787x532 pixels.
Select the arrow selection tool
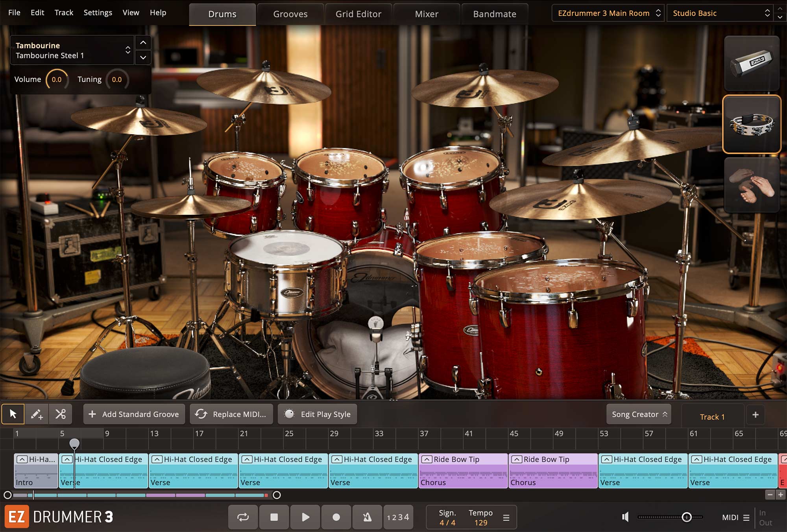coord(13,414)
